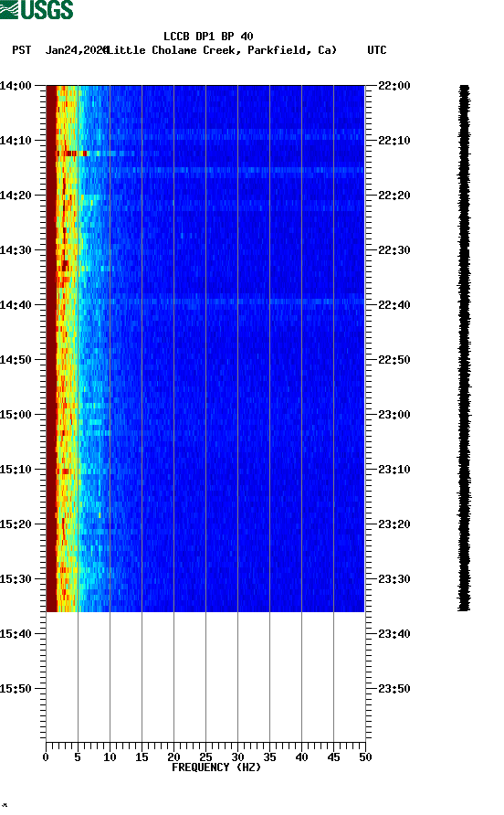
Task: Select the title text 'LCCB DP1 BP 40'
Action: point(208,37)
